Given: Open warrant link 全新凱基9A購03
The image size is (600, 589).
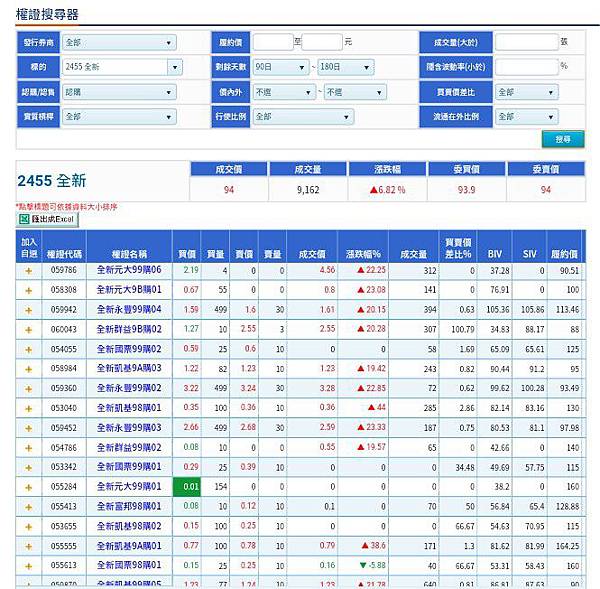Looking at the screenshot, I should 129,368.
